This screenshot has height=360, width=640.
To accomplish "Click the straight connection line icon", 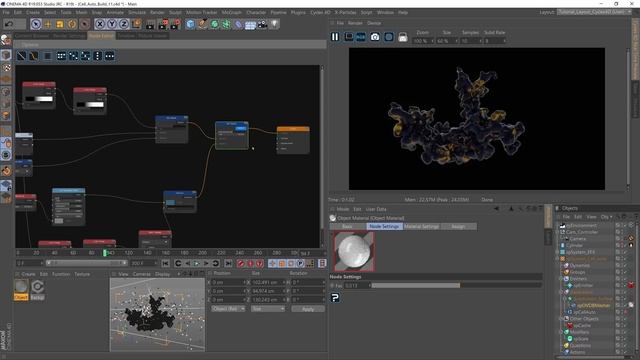I will click(x=21, y=56).
